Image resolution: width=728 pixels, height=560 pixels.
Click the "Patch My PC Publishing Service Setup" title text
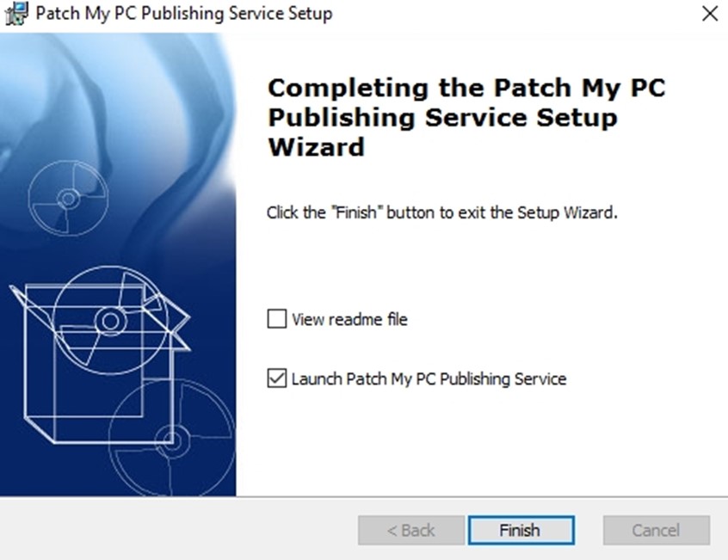184,14
